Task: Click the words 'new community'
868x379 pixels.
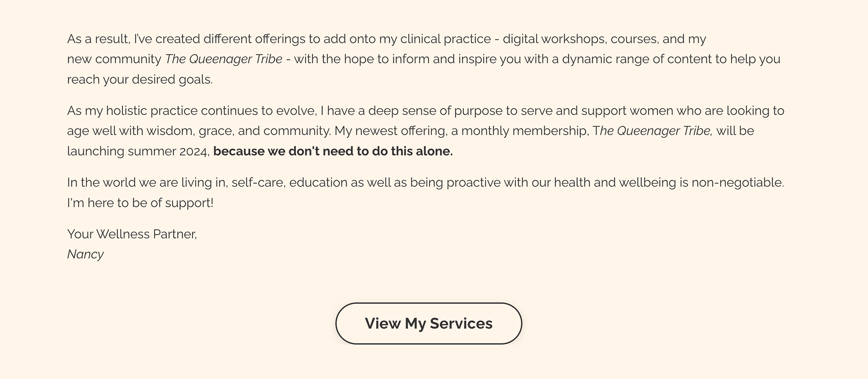Action: (x=114, y=59)
